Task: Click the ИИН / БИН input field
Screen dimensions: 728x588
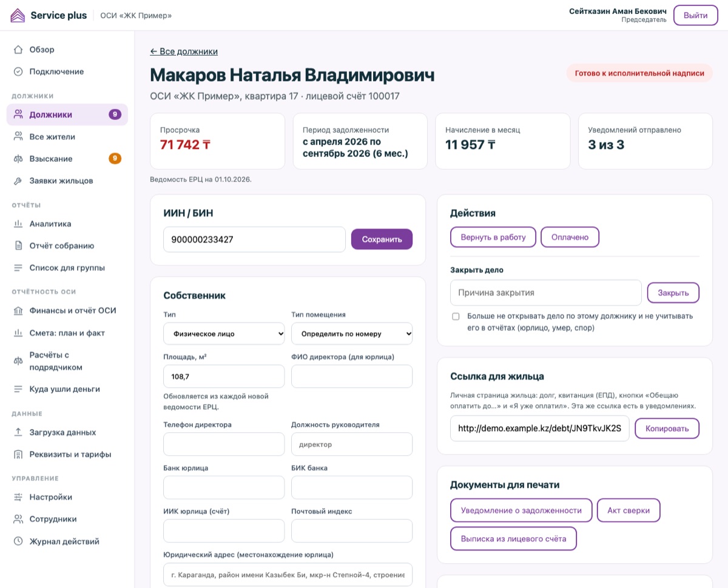Action: pos(254,239)
